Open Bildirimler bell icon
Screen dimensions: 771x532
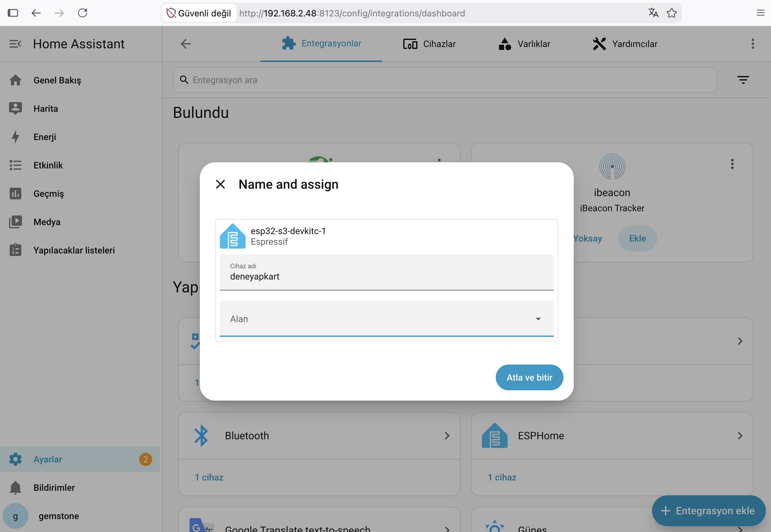(15, 488)
